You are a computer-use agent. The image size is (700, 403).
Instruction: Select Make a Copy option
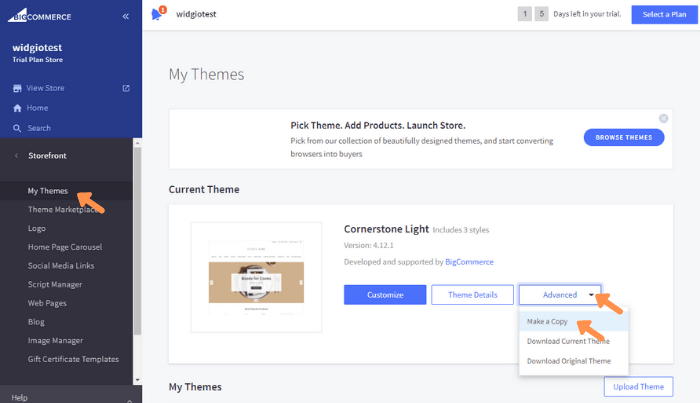tap(574, 321)
